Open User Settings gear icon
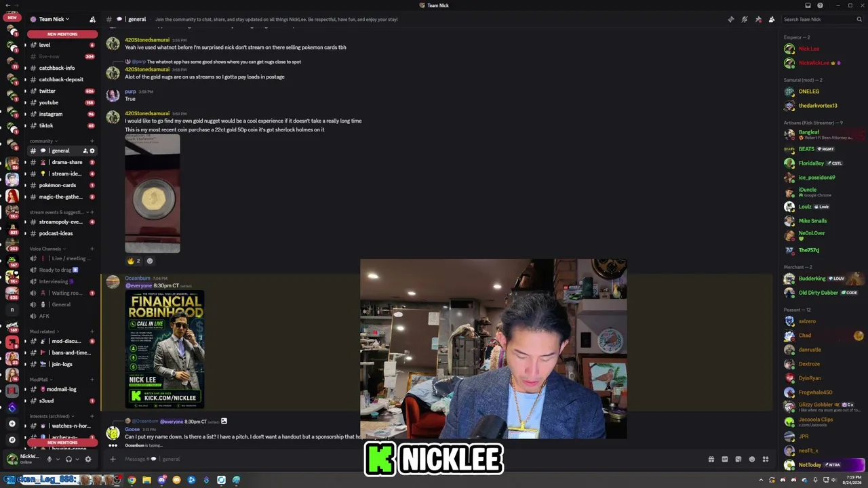Image resolution: width=868 pixels, height=488 pixels. point(87,459)
